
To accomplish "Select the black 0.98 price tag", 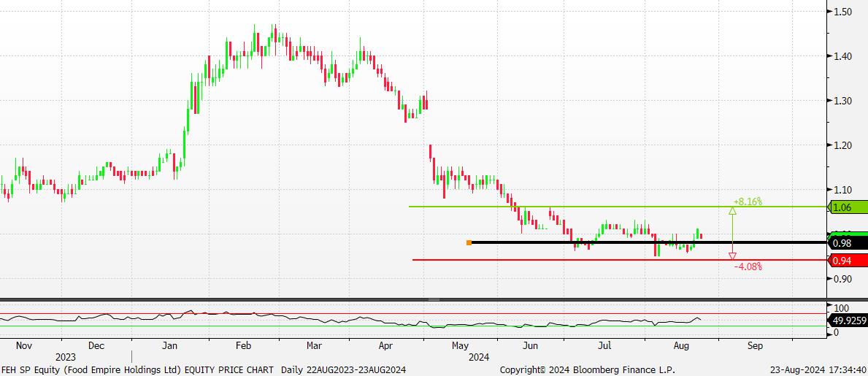I will [848, 242].
